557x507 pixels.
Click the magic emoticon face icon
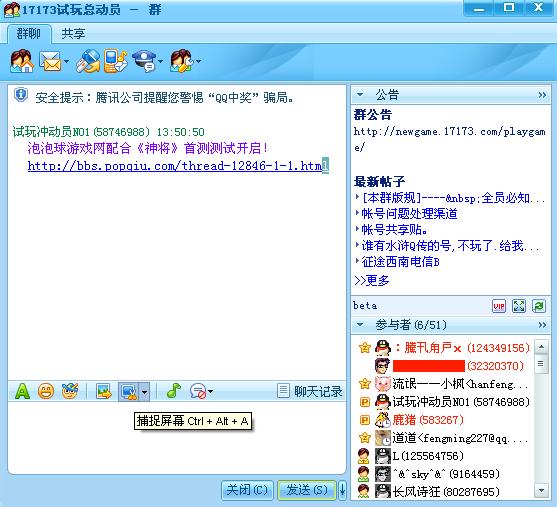coord(70,392)
